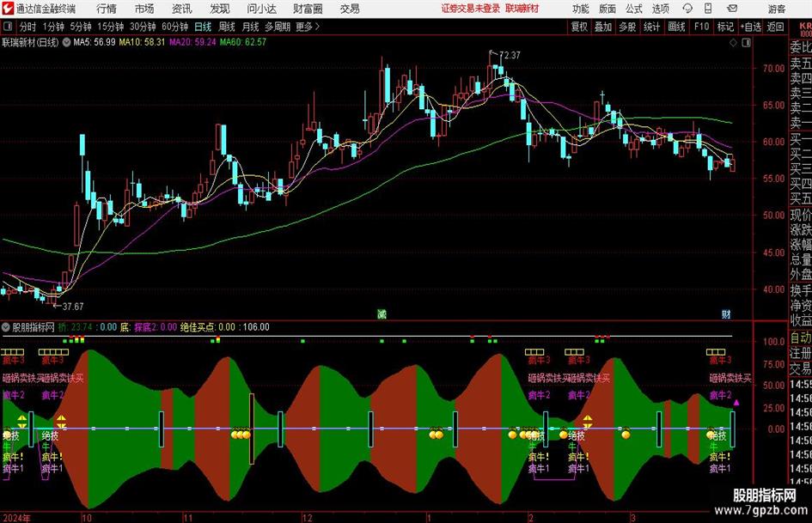This screenshot has width=812, height=523.
Task: Click the 复权 toolbar button
Action: click(579, 27)
